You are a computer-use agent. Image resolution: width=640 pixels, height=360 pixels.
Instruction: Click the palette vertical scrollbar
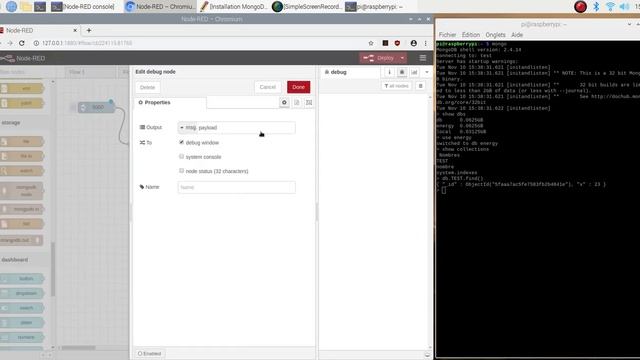[53, 269]
